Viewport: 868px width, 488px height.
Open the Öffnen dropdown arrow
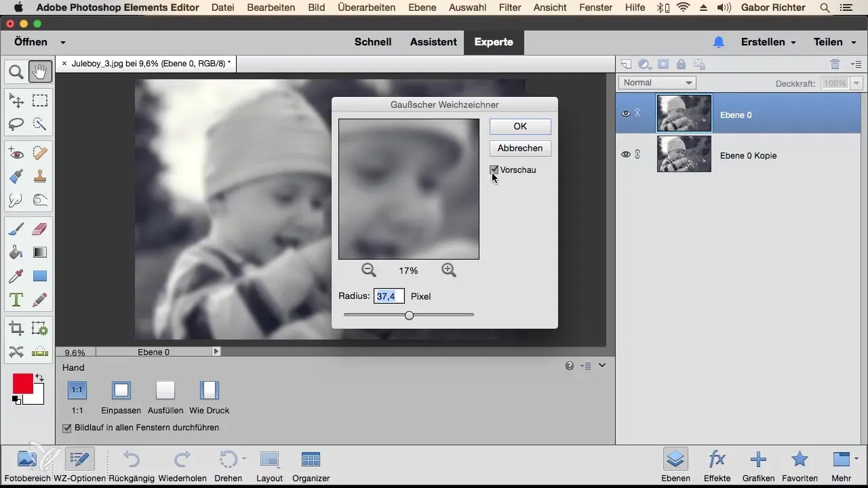click(x=63, y=42)
